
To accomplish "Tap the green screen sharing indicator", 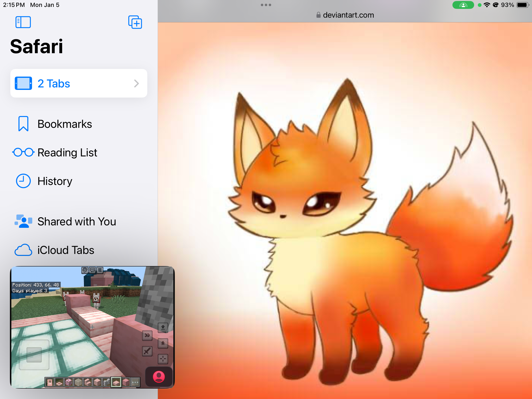I will coord(463,5).
